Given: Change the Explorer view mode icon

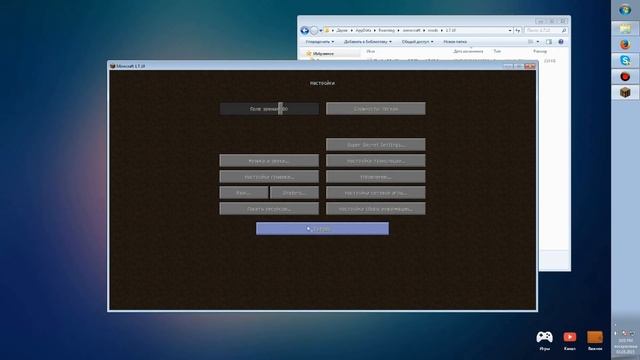Looking at the screenshot, I should point(531,42).
